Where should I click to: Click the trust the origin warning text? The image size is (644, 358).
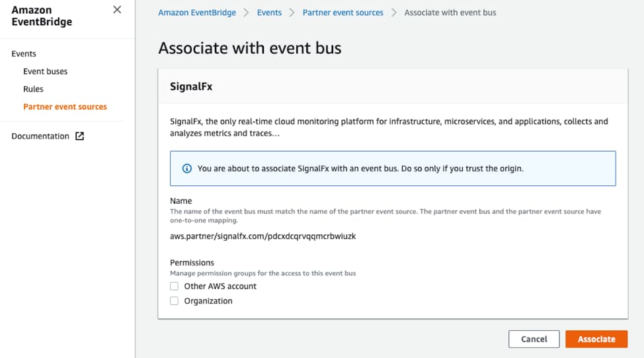360,169
